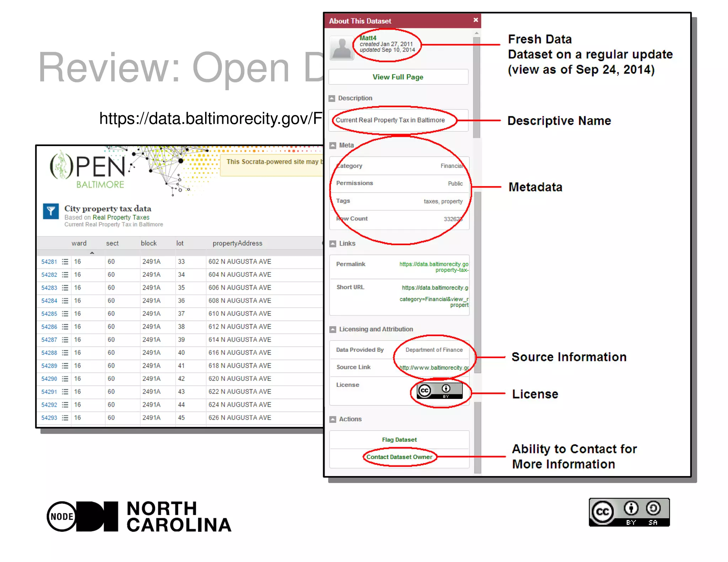Collapse the Links section

click(x=333, y=244)
